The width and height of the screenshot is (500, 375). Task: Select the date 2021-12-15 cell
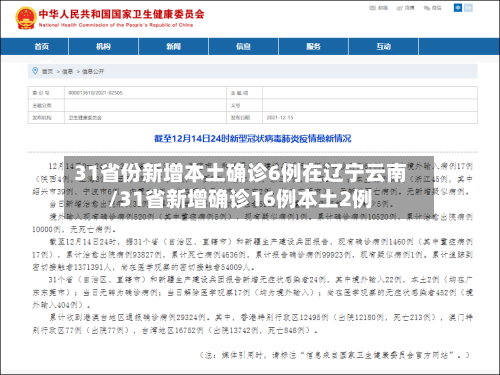pyautogui.click(x=280, y=118)
